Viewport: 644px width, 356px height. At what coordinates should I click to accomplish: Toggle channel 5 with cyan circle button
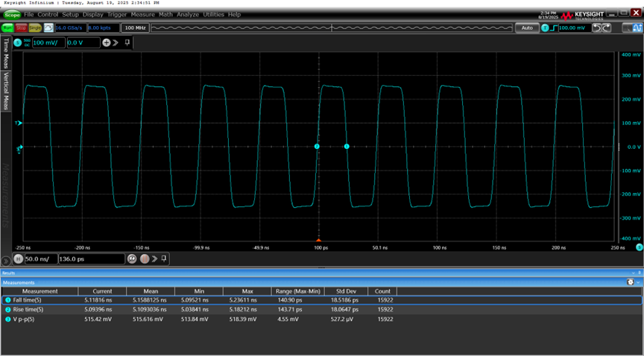18,42
